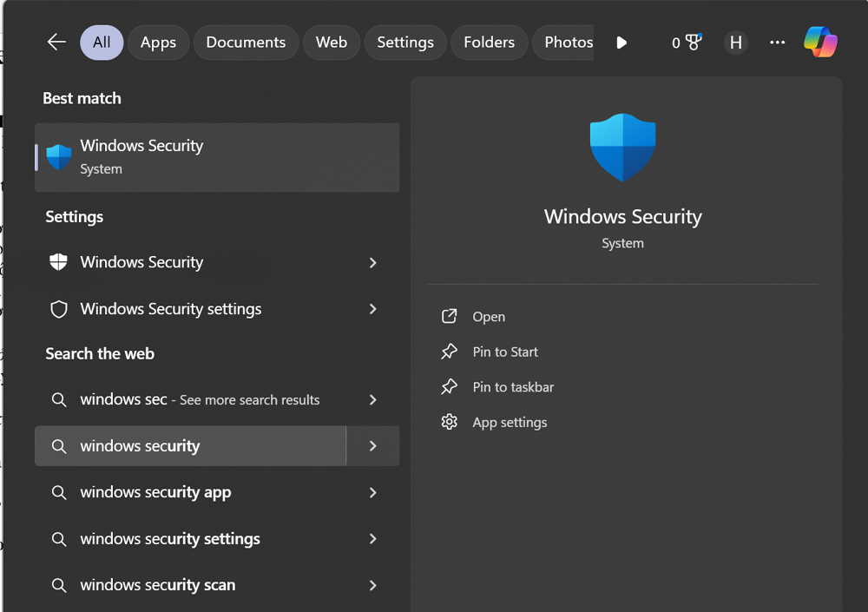Open the Copilot icon

tap(820, 43)
